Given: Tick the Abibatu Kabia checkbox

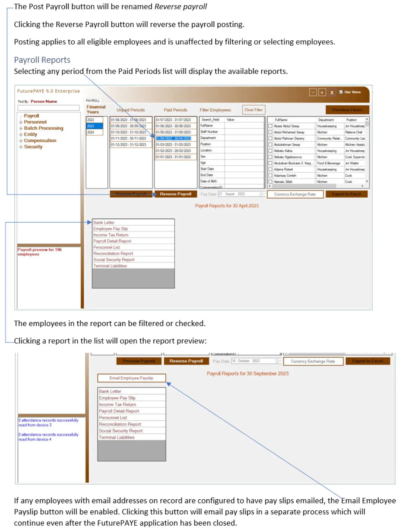Looking at the screenshot, I should 270,151.
